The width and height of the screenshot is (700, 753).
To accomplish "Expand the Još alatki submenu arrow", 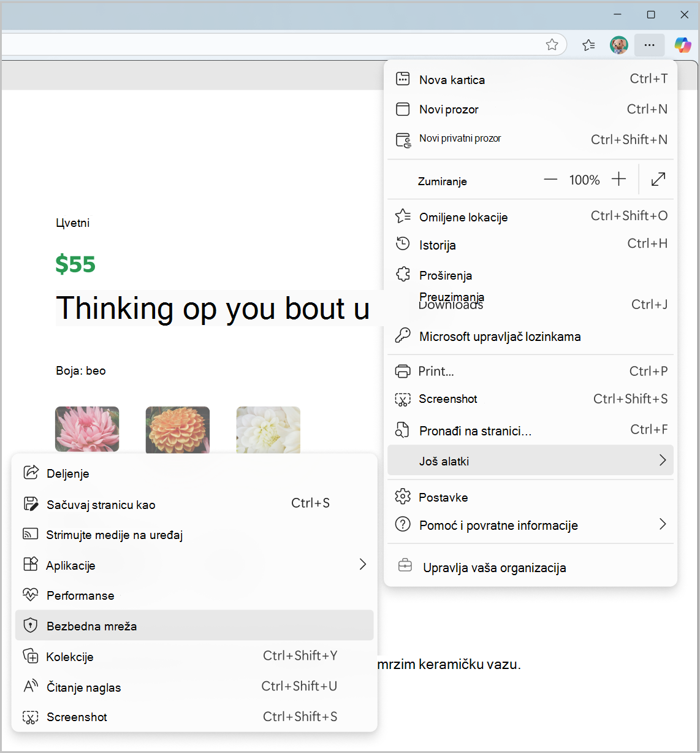I will [x=663, y=460].
